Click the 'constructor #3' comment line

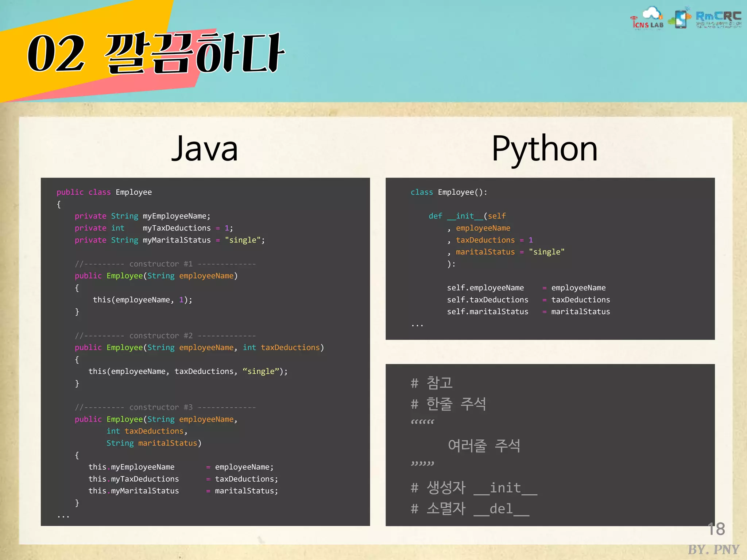pos(165,407)
